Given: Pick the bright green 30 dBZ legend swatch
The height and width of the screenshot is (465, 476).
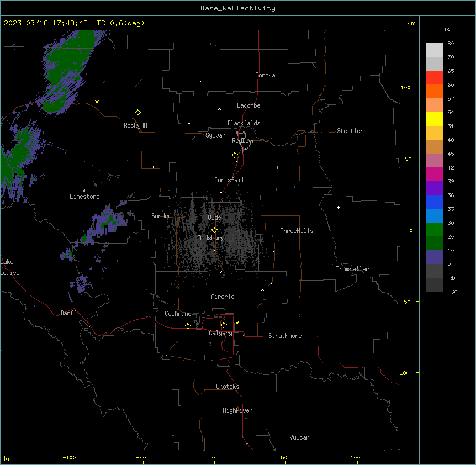Looking at the screenshot, I should click(x=434, y=230).
